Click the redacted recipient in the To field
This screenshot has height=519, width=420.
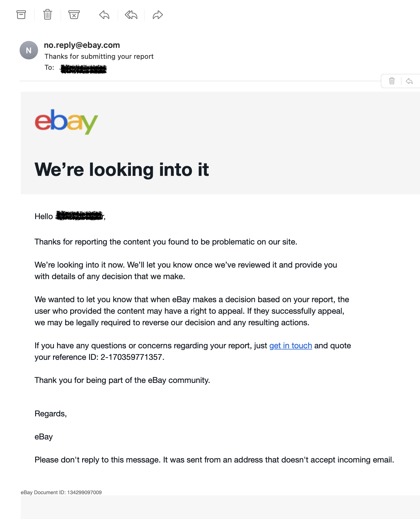pos(84,69)
